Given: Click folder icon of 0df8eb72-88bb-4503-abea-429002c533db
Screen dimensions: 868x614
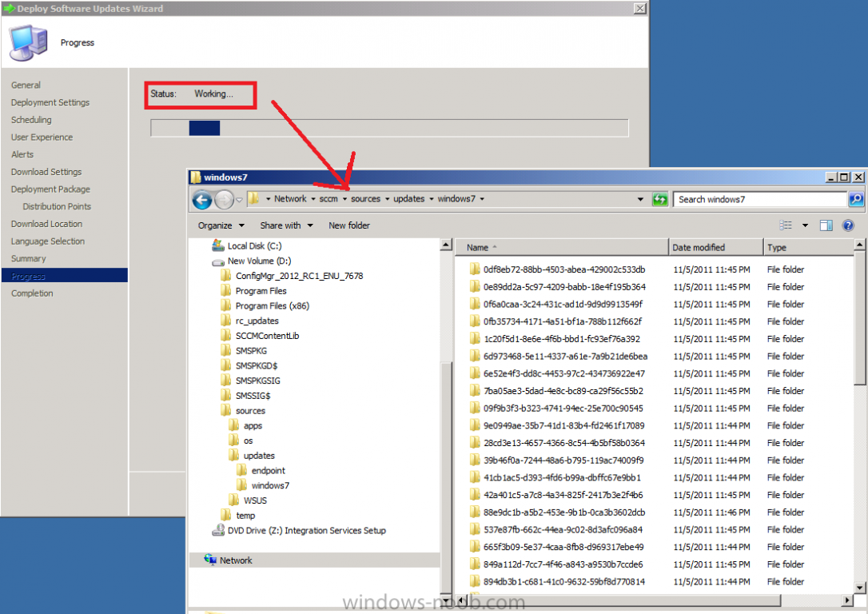Looking at the screenshot, I should pos(475,269).
